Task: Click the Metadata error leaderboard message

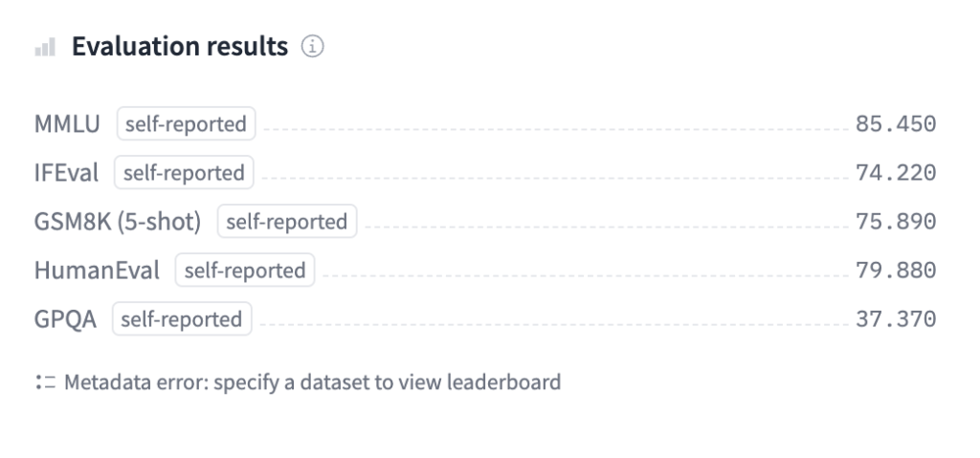Action: [x=311, y=383]
